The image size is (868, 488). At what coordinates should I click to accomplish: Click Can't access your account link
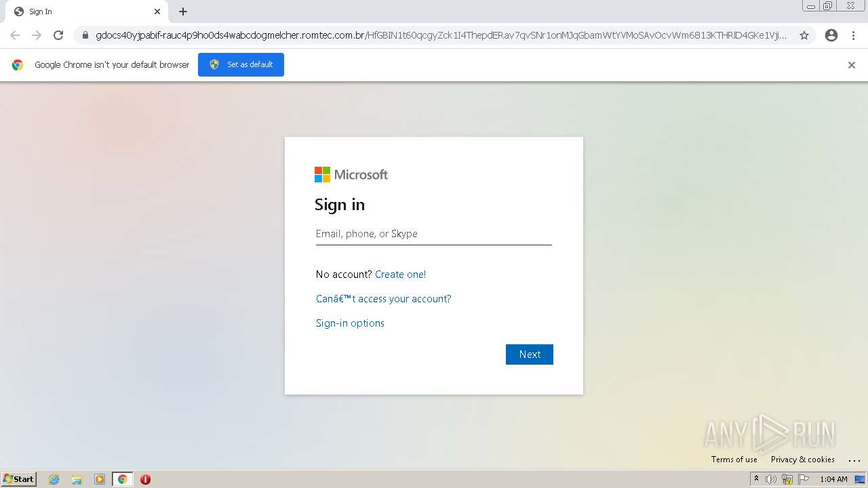[384, 299]
